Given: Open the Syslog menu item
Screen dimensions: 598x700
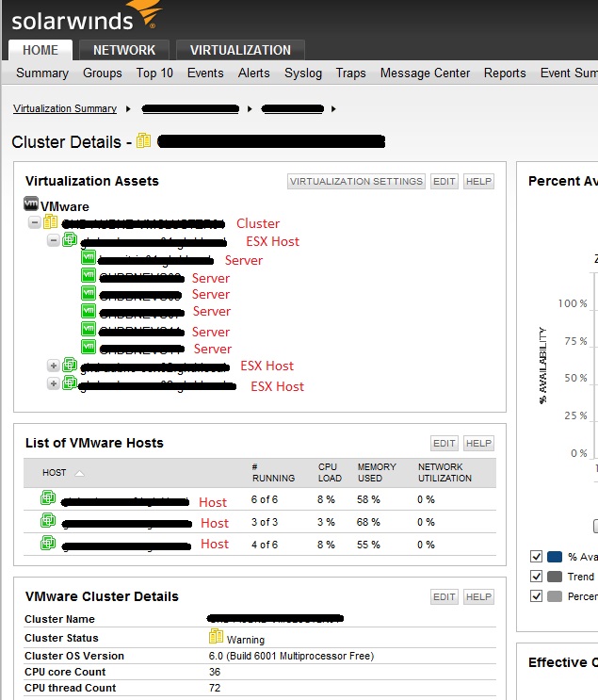Looking at the screenshot, I should (x=303, y=73).
